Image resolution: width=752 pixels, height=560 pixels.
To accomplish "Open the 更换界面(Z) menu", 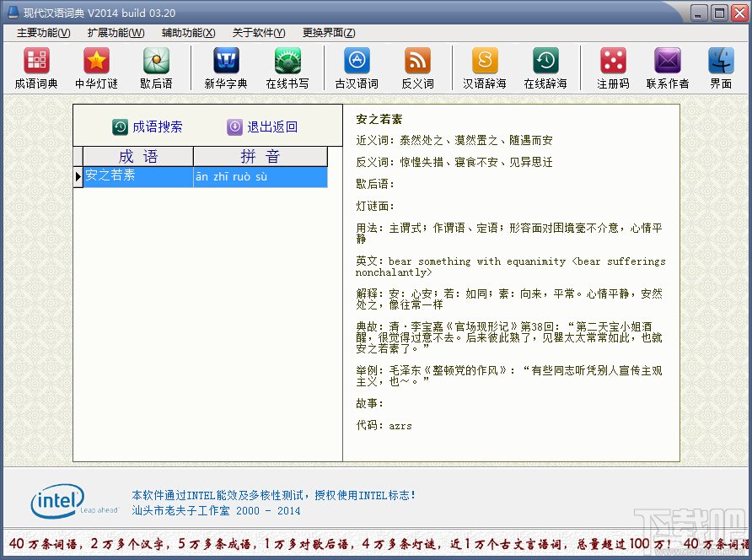I will (x=329, y=33).
